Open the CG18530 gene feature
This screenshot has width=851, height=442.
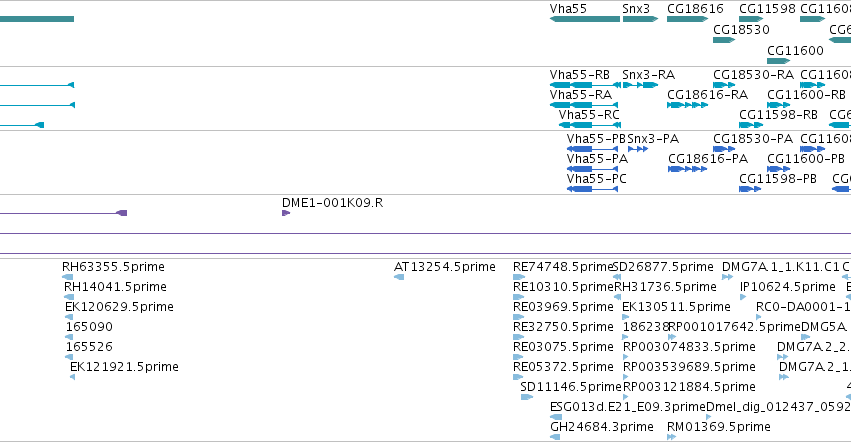coord(724,40)
